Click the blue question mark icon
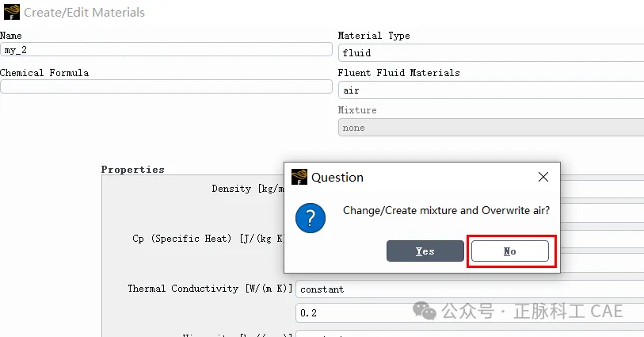The width and height of the screenshot is (644, 337). pyautogui.click(x=311, y=218)
